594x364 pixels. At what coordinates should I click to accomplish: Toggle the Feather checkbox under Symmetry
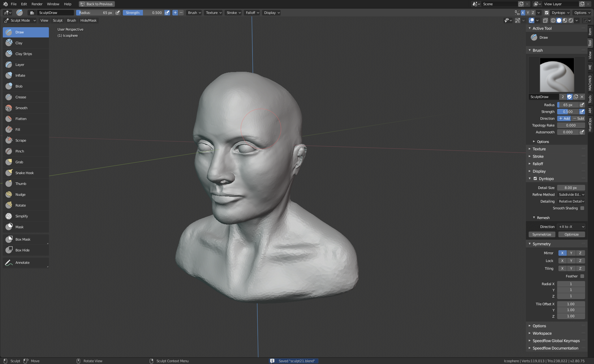(582, 276)
